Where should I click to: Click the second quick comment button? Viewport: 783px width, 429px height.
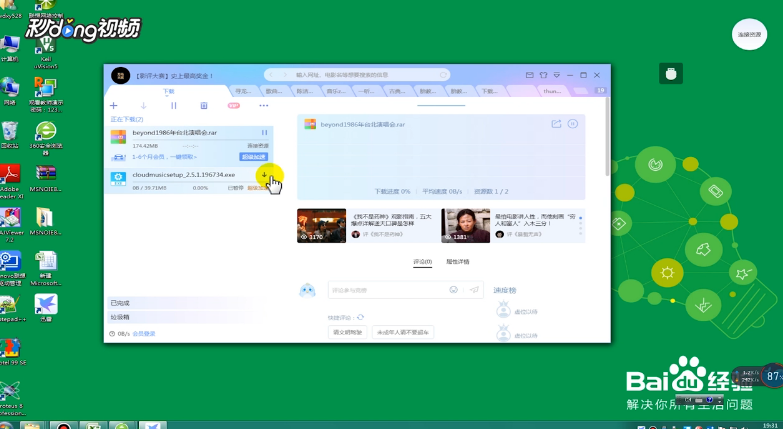coord(403,332)
